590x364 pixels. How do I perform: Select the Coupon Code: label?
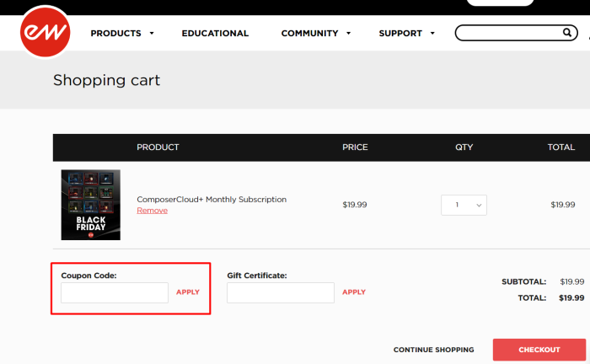tap(88, 276)
